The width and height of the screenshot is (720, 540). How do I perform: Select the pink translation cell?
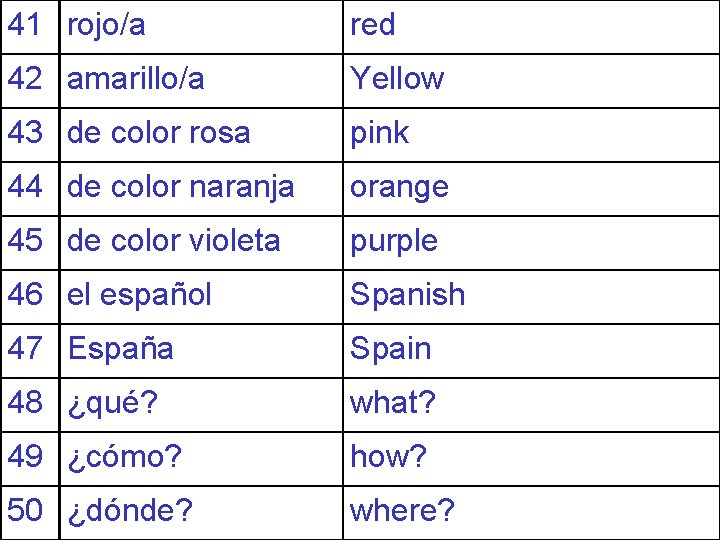pyautogui.click(x=531, y=135)
